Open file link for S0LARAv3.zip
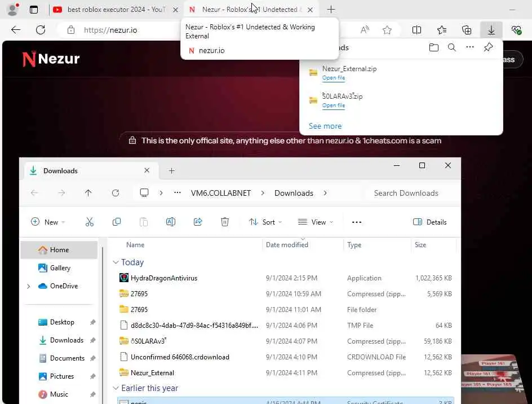532x404 pixels. (334, 106)
